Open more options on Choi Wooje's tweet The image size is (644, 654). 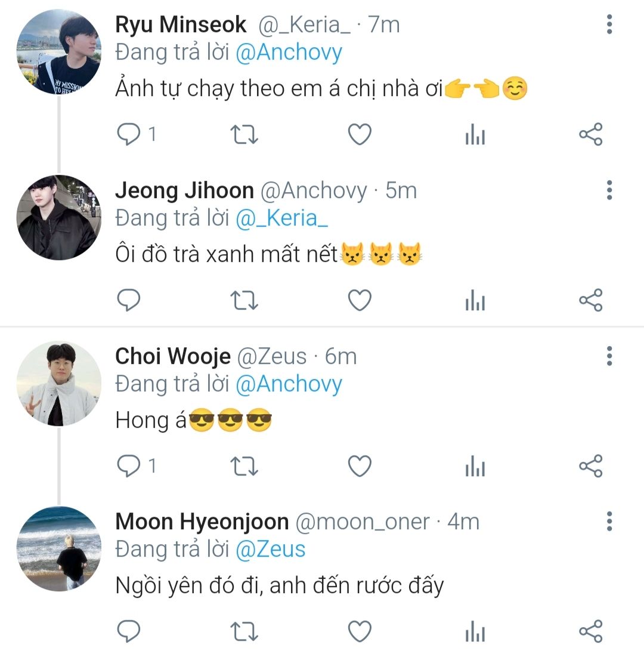point(609,356)
